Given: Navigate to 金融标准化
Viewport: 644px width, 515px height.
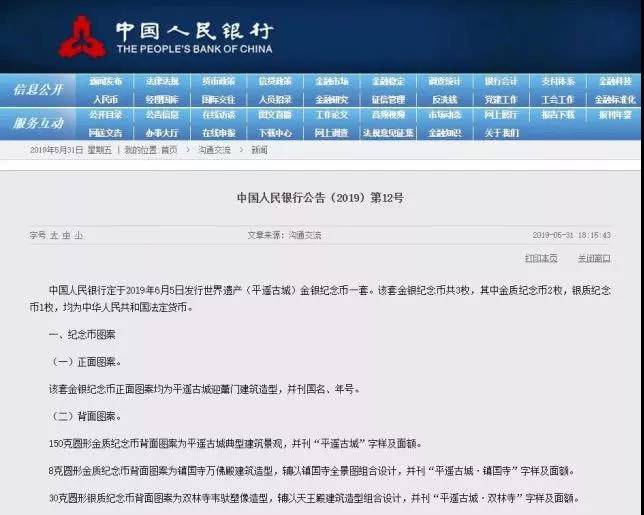Looking at the screenshot, I should [x=615, y=99].
